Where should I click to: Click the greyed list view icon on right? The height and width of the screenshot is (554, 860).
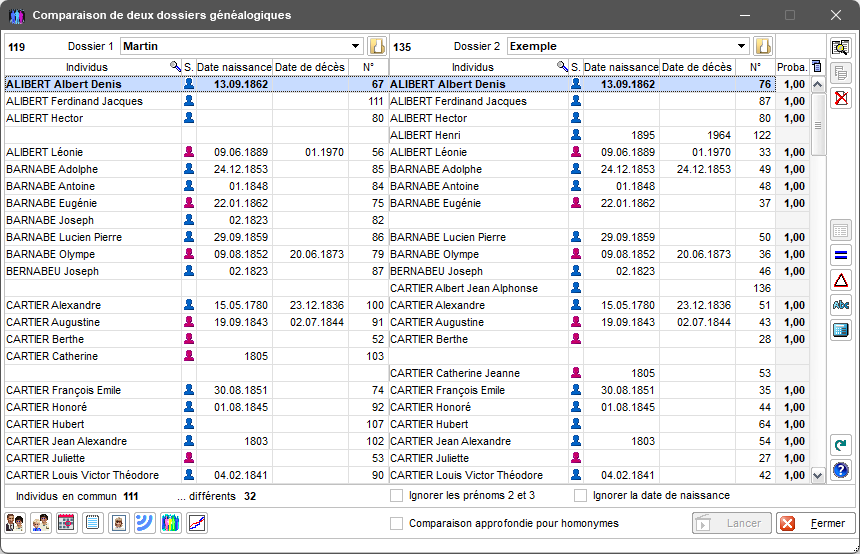click(840, 230)
